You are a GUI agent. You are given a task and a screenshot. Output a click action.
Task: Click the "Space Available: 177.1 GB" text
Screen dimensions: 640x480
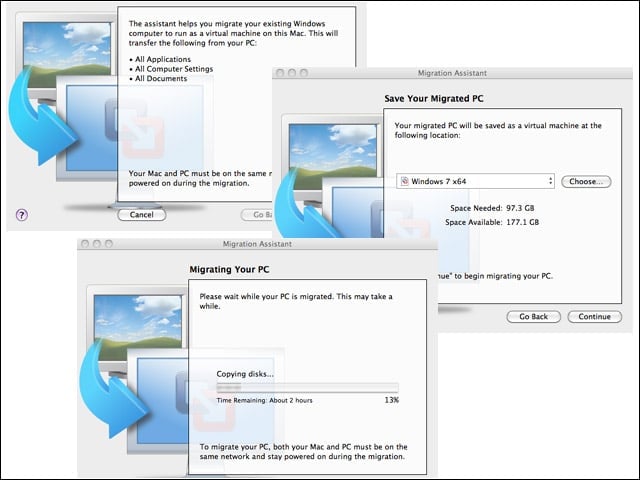492,222
